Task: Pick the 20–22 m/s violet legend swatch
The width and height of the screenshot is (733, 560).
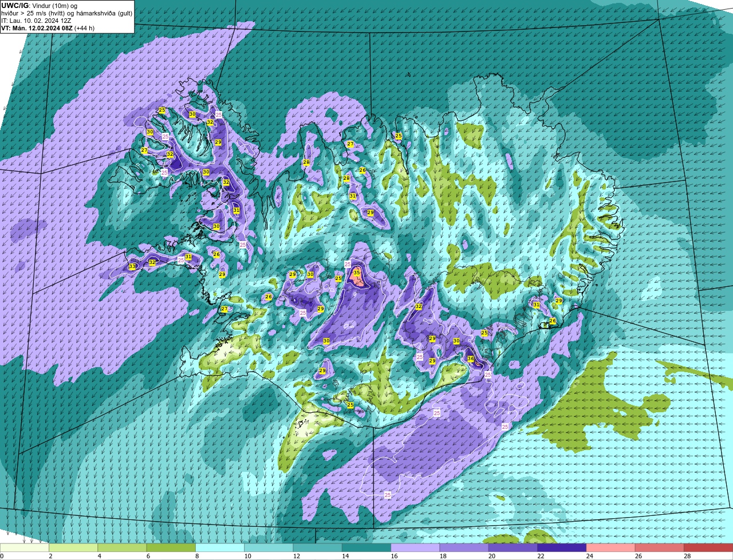Action: pos(513,548)
